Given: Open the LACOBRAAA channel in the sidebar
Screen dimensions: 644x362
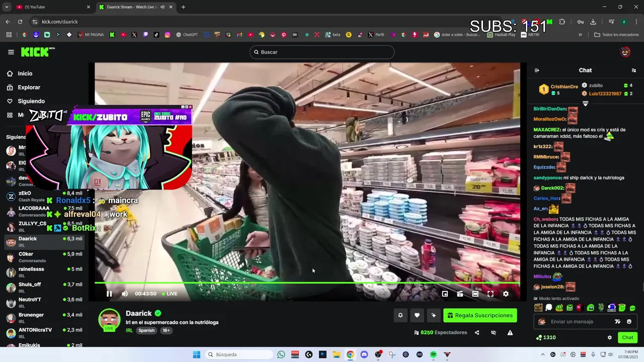Looking at the screenshot, I should coord(44,211).
